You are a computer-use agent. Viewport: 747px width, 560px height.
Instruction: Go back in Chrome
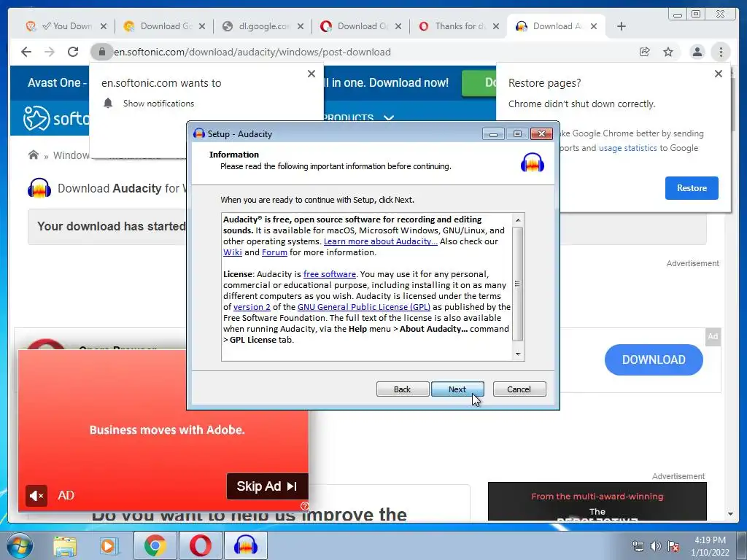(27, 52)
